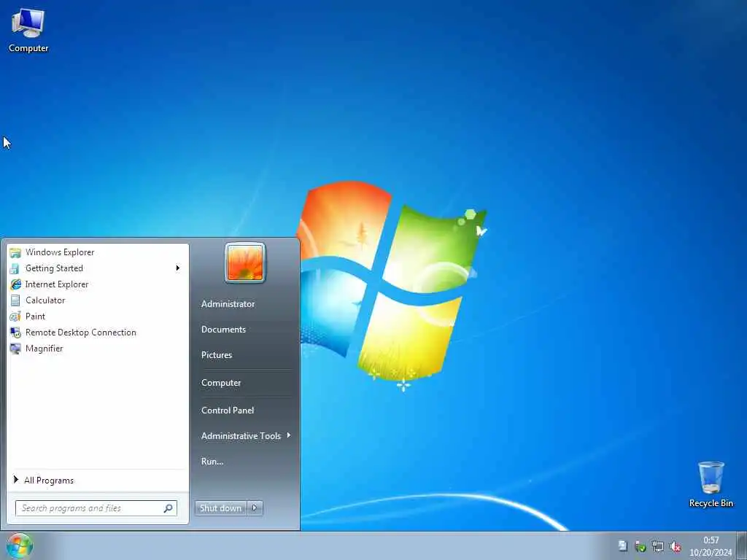Open the Recycle Bin desktop icon
Image resolution: width=747 pixels, height=560 pixels.
pyautogui.click(x=711, y=484)
